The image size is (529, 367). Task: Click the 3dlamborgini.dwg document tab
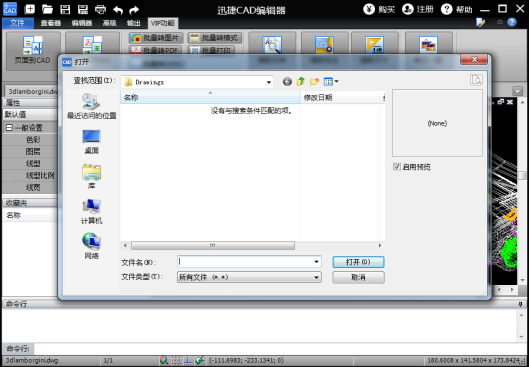[x=33, y=91]
